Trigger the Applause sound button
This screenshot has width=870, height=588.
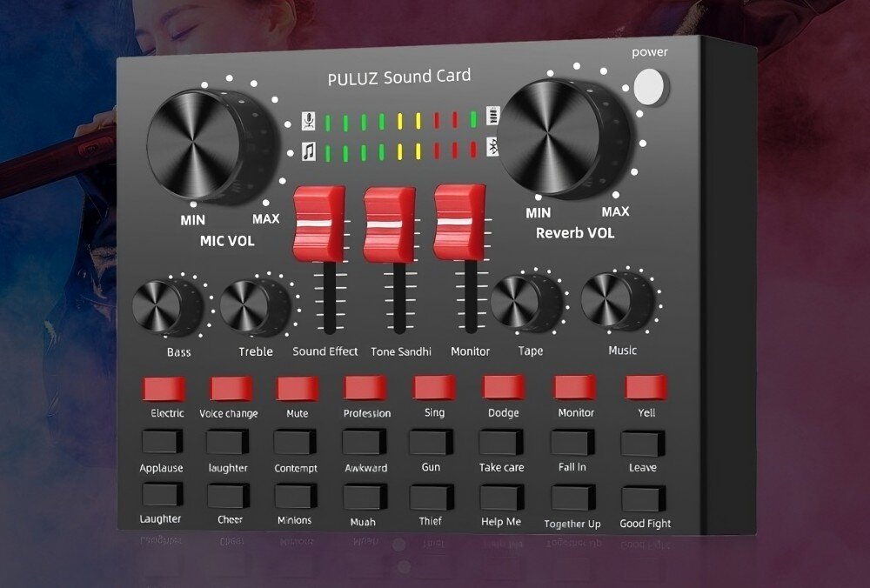162,442
